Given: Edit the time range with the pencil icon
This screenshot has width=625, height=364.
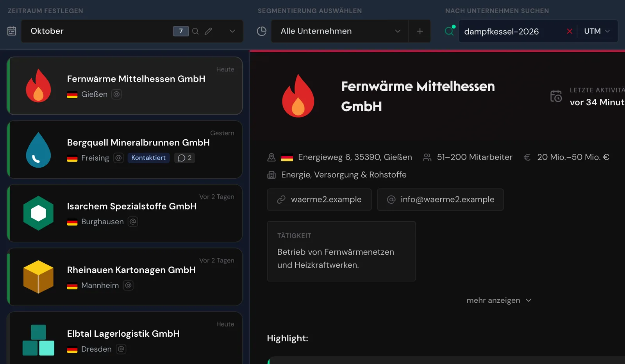Looking at the screenshot, I should point(209,31).
